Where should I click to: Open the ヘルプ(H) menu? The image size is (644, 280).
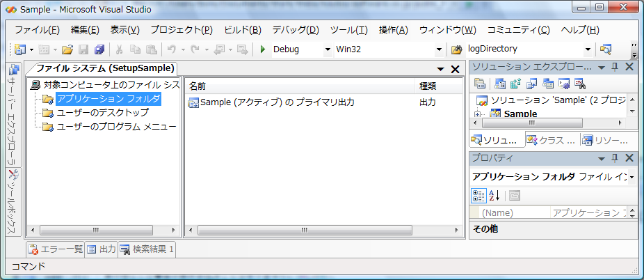click(x=580, y=30)
